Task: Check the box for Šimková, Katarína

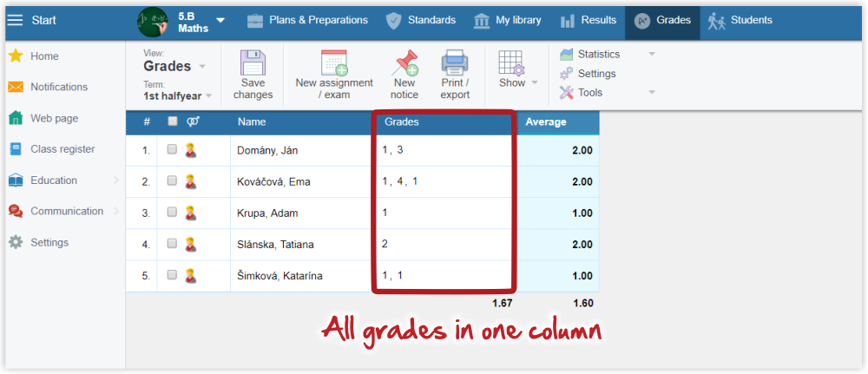Action: pos(172,275)
